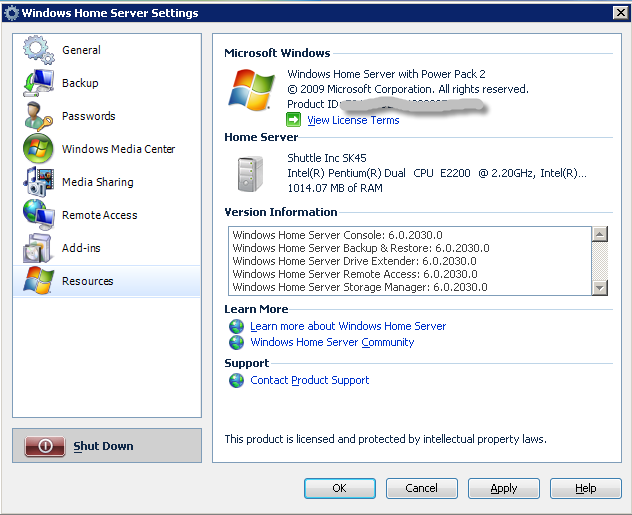Confirm with the OK button

pos(339,488)
